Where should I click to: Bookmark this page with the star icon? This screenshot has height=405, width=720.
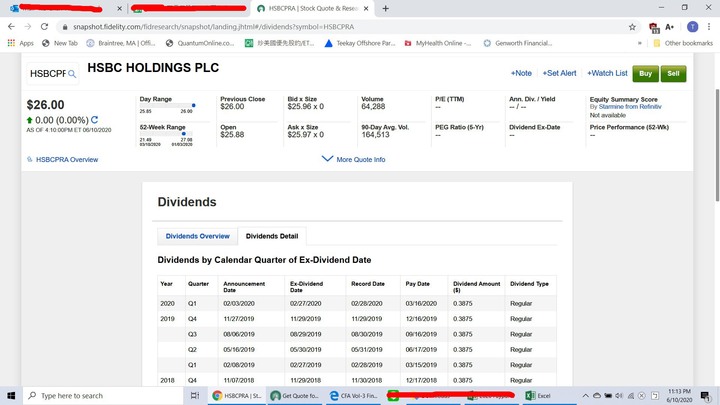click(x=632, y=27)
